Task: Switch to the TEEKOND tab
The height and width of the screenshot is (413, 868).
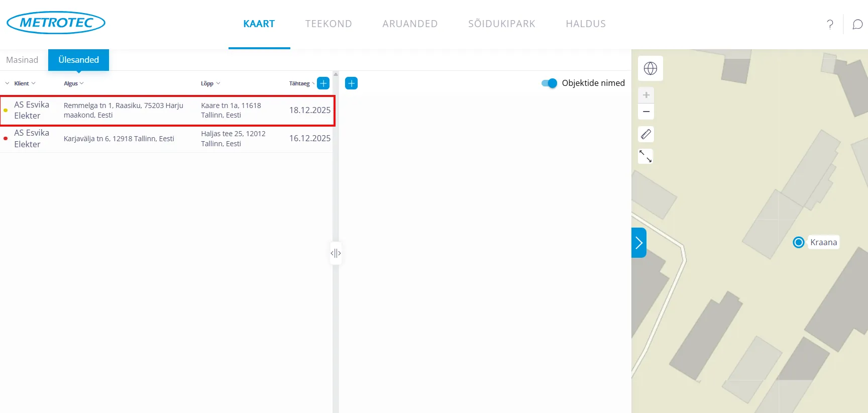Action: [x=329, y=24]
